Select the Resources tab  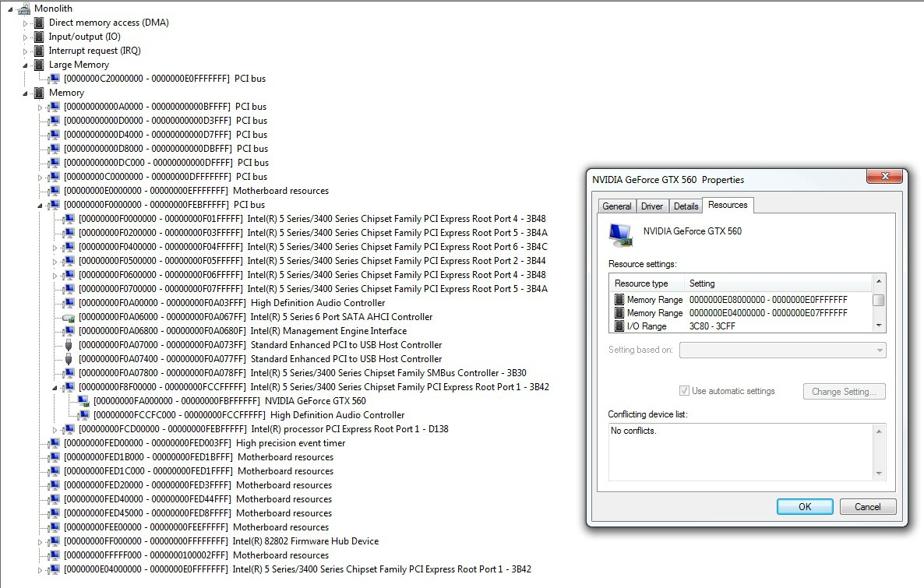click(728, 205)
